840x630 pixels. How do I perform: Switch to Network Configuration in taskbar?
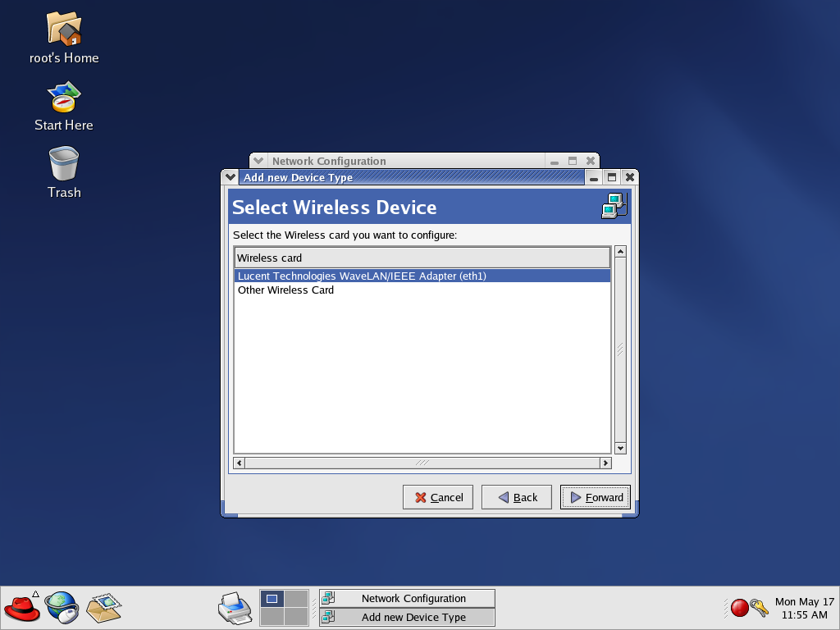coord(407,598)
